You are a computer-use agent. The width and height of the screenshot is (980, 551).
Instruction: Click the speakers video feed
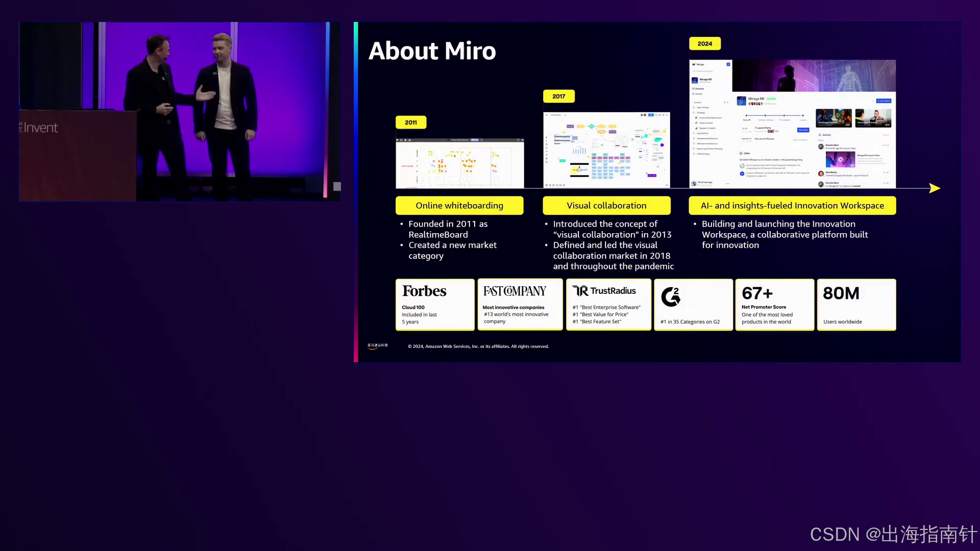(179, 111)
